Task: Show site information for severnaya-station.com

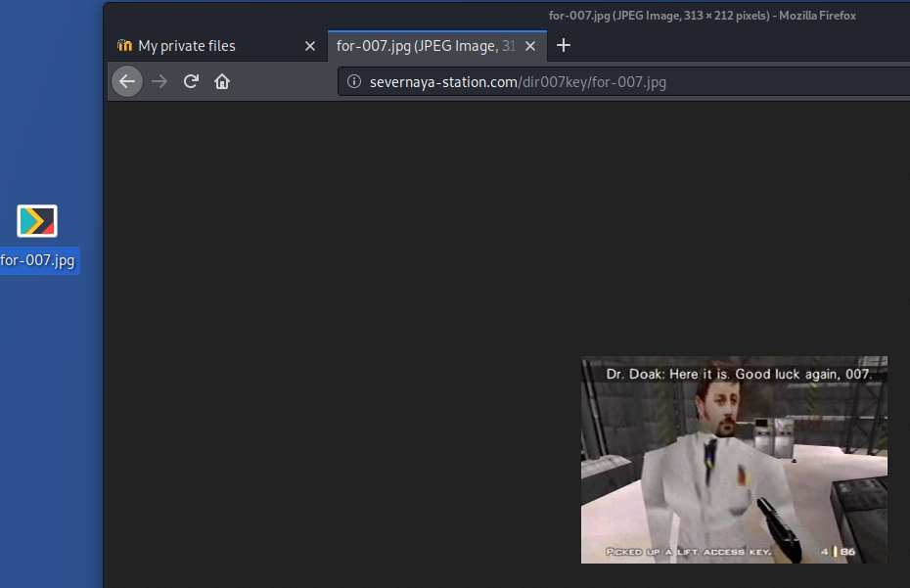Action: click(x=354, y=82)
